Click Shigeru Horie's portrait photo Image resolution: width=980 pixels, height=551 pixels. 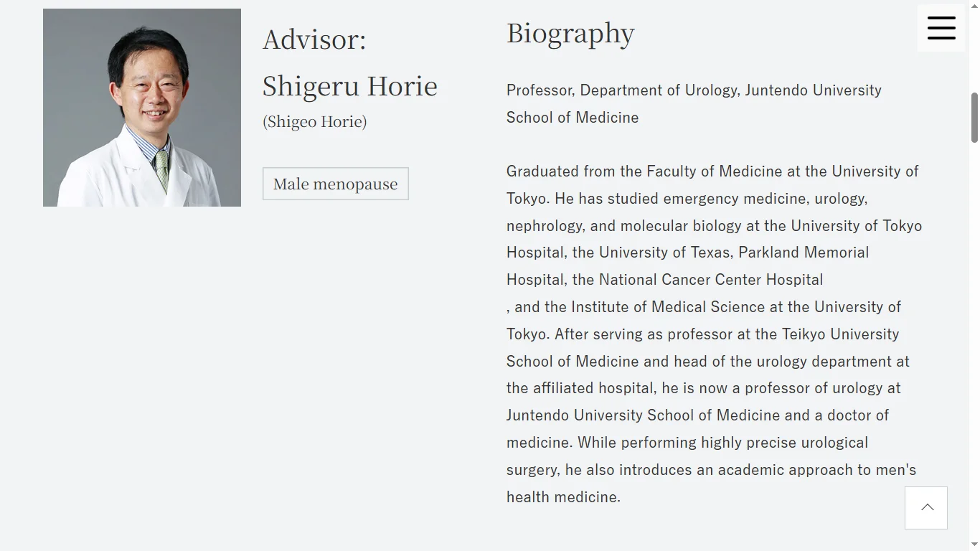click(142, 108)
